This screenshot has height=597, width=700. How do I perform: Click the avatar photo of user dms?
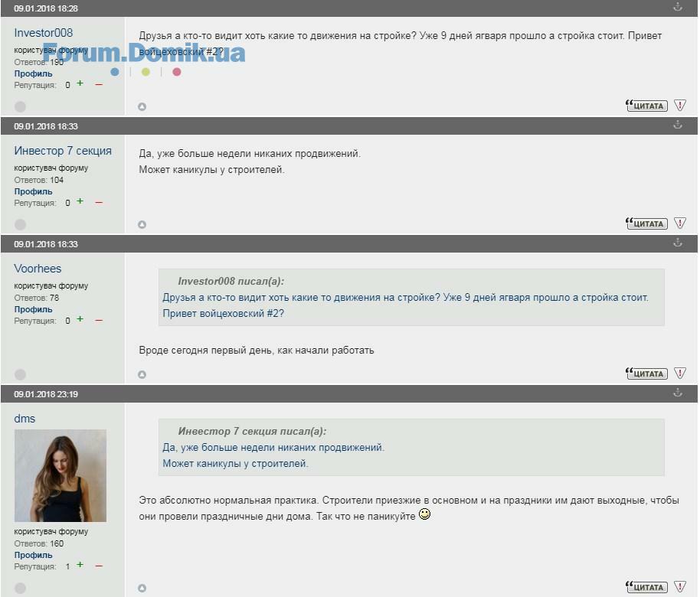61,475
